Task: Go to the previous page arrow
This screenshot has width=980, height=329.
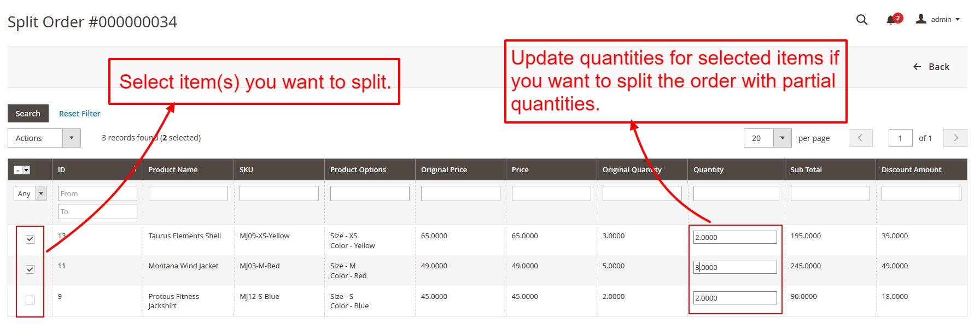Action: click(860, 138)
